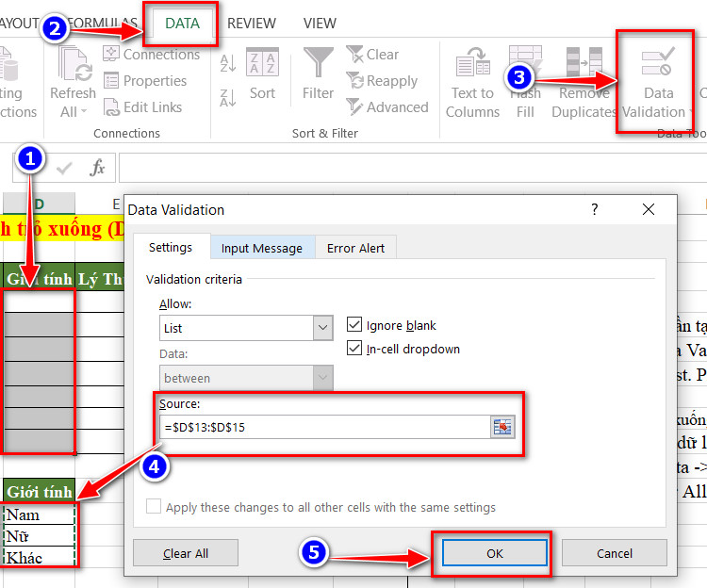Sort Z to A descending
The image size is (707, 588).
coord(228,98)
